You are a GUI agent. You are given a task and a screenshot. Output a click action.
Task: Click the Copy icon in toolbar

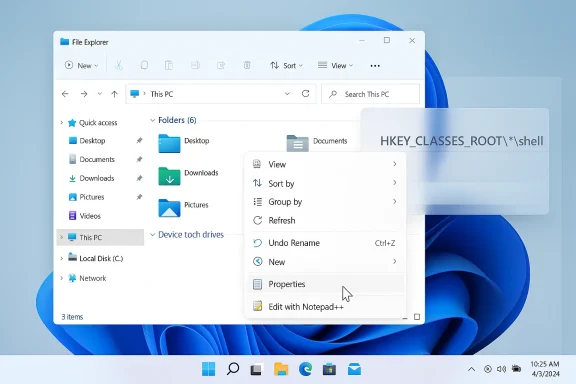click(x=144, y=65)
